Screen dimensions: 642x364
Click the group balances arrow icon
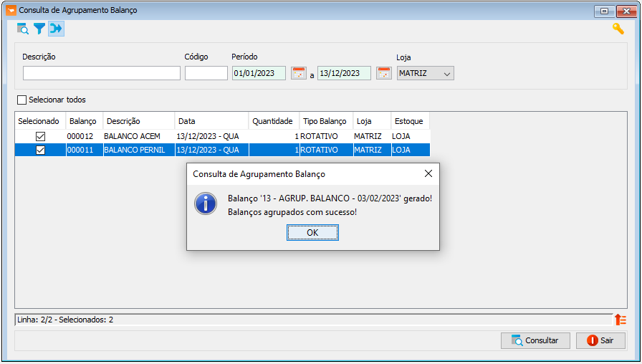point(56,29)
